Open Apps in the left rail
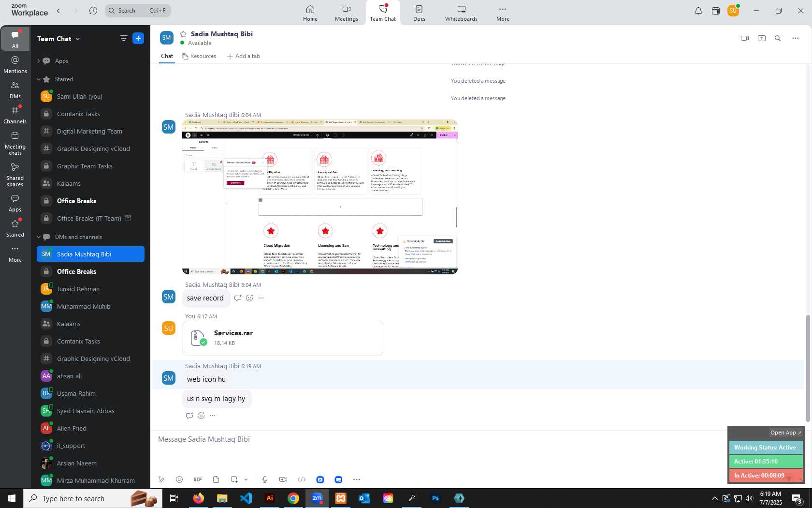Screen dimensions: 812x508 point(15,203)
